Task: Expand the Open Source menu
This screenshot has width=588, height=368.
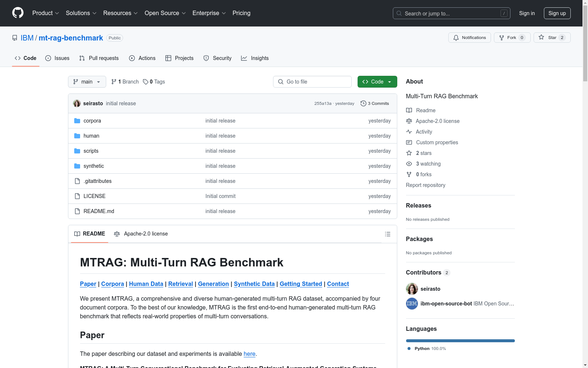Action: tap(165, 13)
